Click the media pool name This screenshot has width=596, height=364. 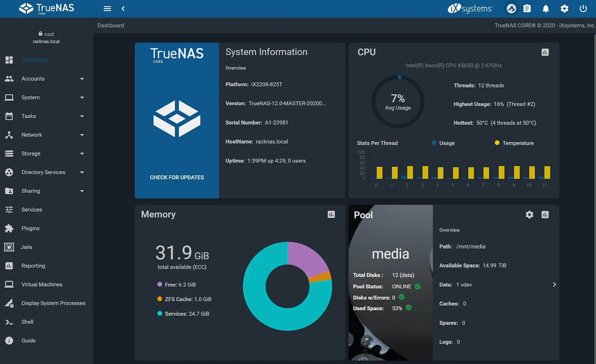[390, 254]
